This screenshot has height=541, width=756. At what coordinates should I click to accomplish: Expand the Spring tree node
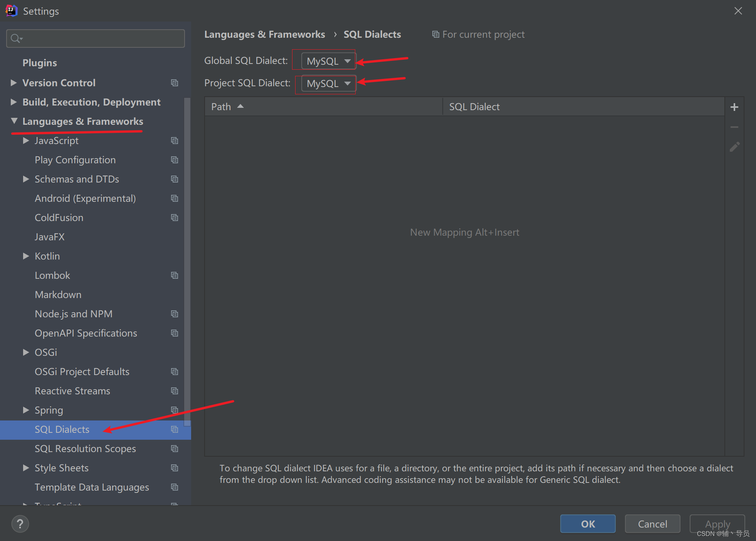(26, 410)
